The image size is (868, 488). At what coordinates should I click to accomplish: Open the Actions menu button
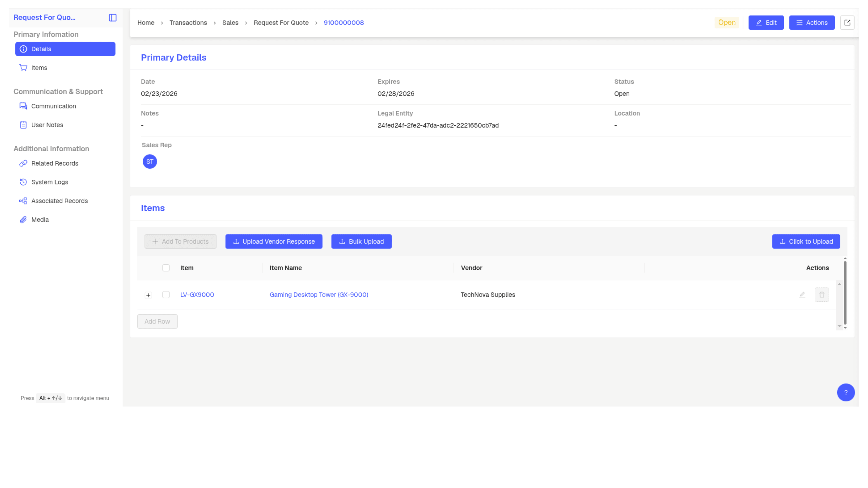(x=812, y=23)
